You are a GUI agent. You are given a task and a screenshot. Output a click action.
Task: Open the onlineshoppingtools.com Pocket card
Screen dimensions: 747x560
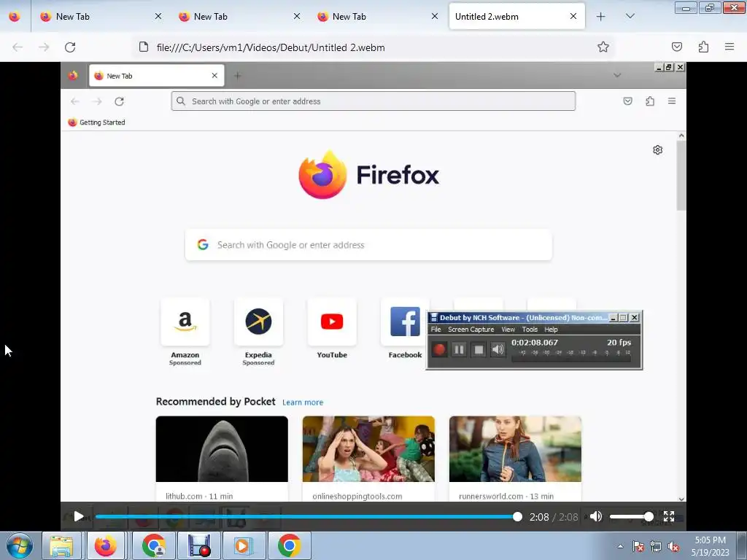pos(368,458)
